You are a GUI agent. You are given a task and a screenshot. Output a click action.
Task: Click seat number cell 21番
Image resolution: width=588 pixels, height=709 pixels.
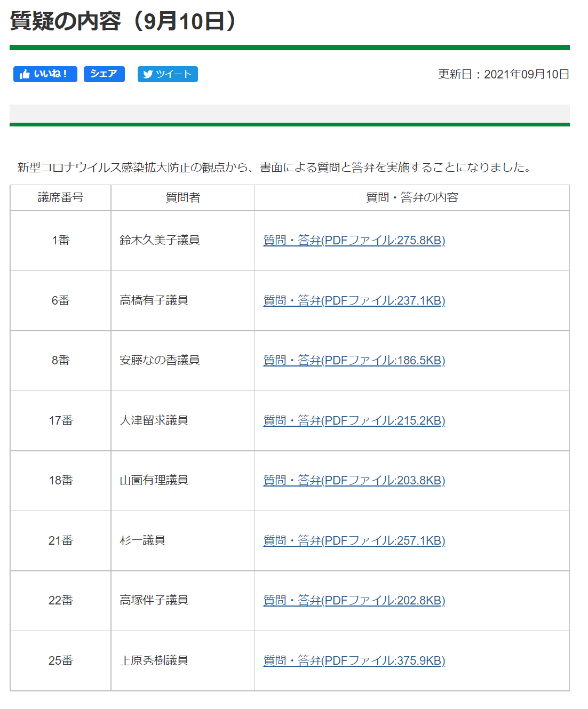click(x=61, y=541)
